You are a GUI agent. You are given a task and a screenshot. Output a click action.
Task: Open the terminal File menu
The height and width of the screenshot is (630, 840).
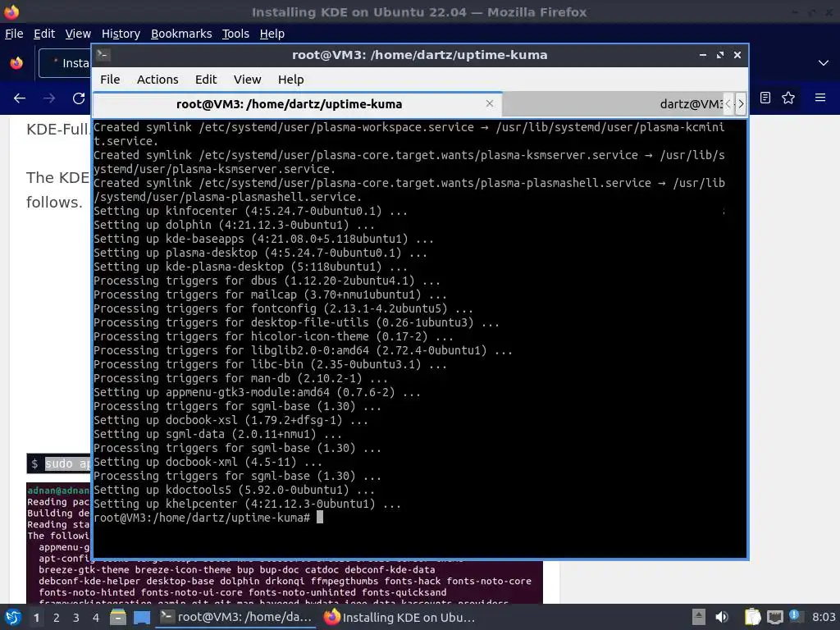(x=110, y=80)
